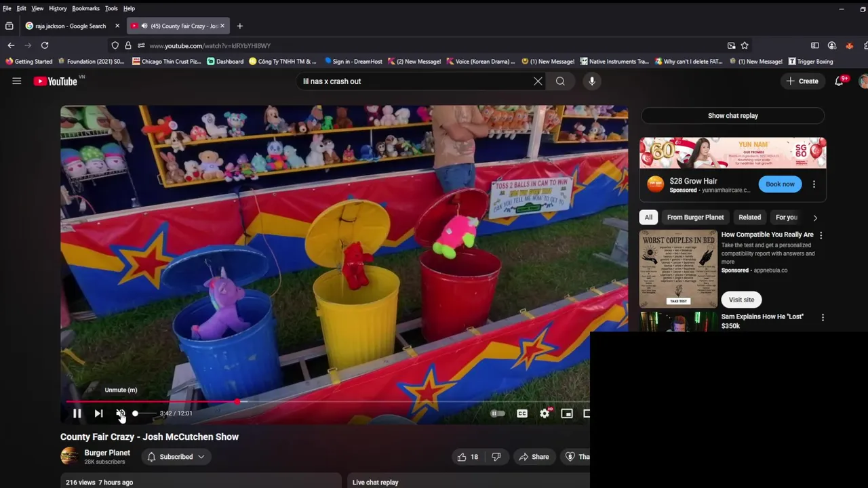Go to YouTube home via logo

pyautogui.click(x=56, y=81)
